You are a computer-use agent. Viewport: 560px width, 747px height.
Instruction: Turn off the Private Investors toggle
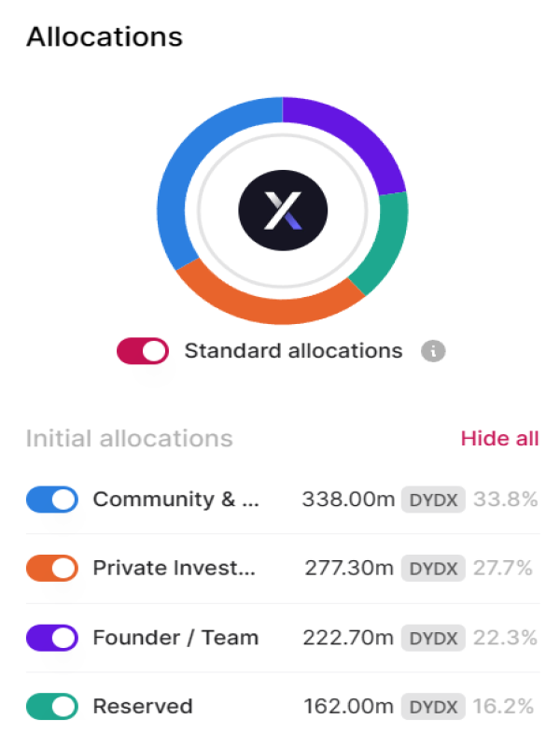(52, 568)
